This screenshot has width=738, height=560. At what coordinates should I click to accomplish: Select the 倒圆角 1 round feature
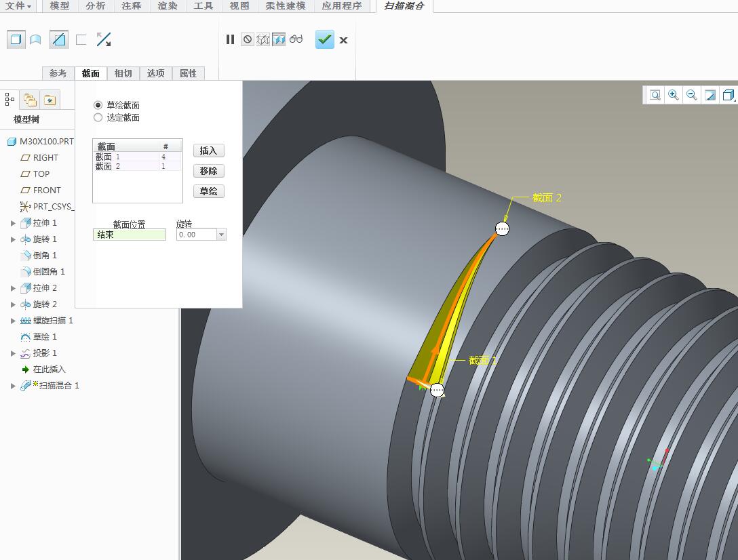[43, 272]
